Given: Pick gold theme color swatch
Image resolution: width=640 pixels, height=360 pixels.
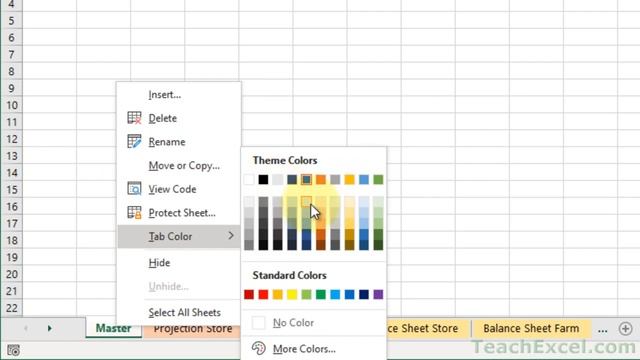Looking at the screenshot, I should tap(349, 179).
